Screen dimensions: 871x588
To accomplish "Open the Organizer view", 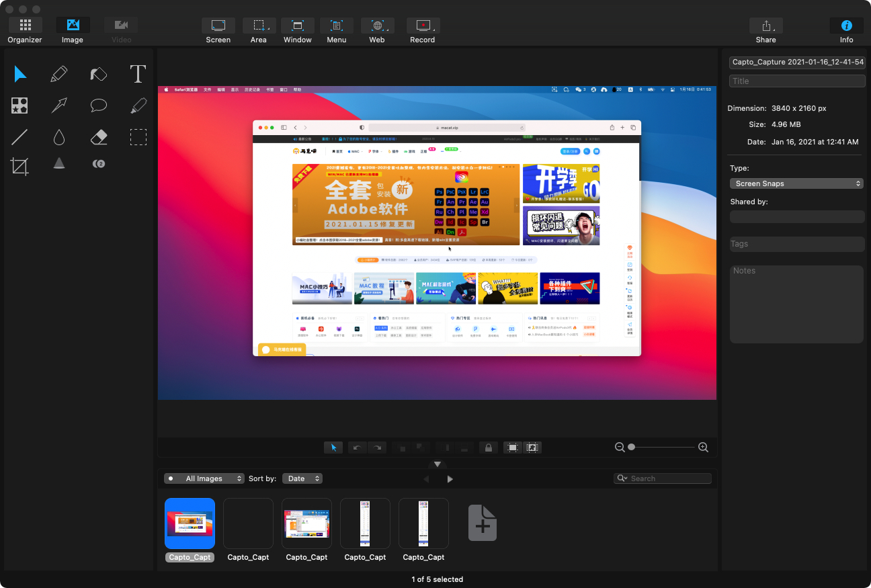I will coord(25,31).
